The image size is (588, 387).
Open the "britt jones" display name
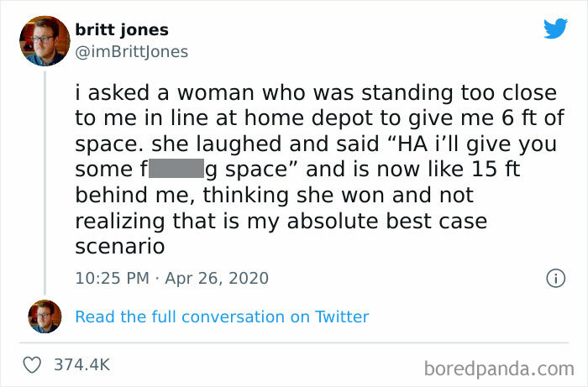(x=122, y=29)
